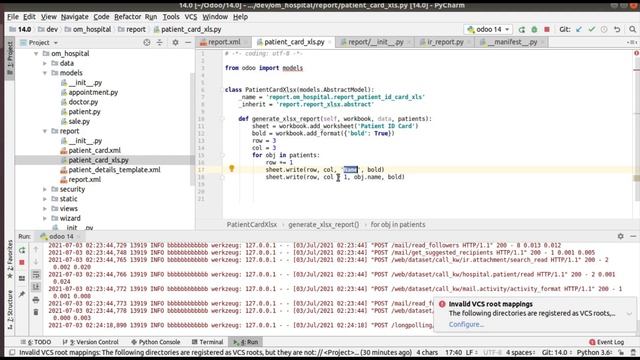Switch to the __manifest__.py tab
The width and height of the screenshot is (640, 360).
tap(511, 42)
